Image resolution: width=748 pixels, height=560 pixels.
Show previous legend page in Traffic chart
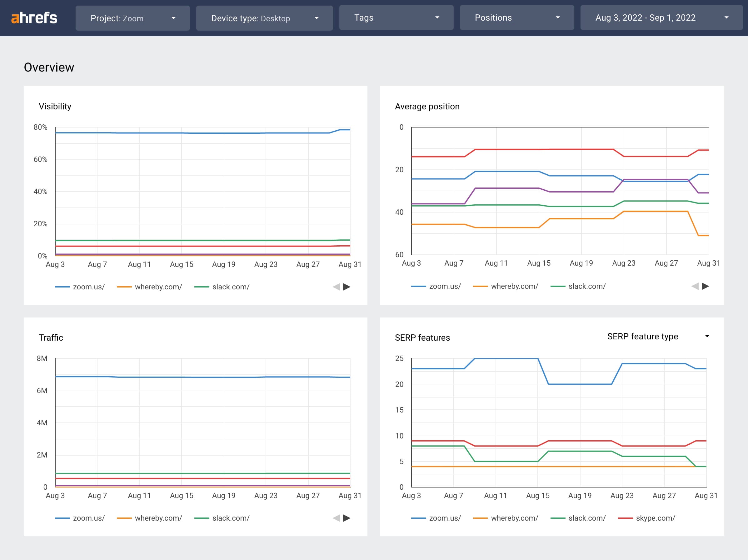coord(336,518)
